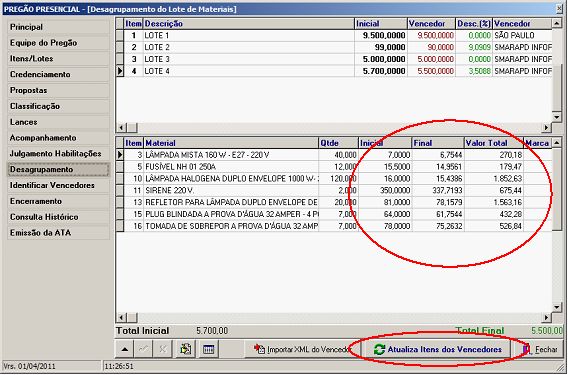Open the Lances section
Viewport: 568px width, 375px height.
tap(58, 122)
